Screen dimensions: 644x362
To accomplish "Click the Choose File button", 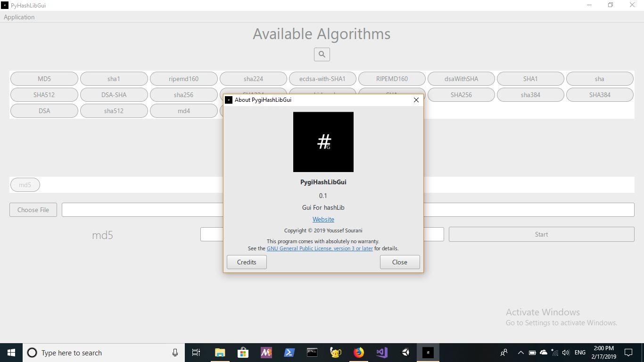I will (x=33, y=210).
